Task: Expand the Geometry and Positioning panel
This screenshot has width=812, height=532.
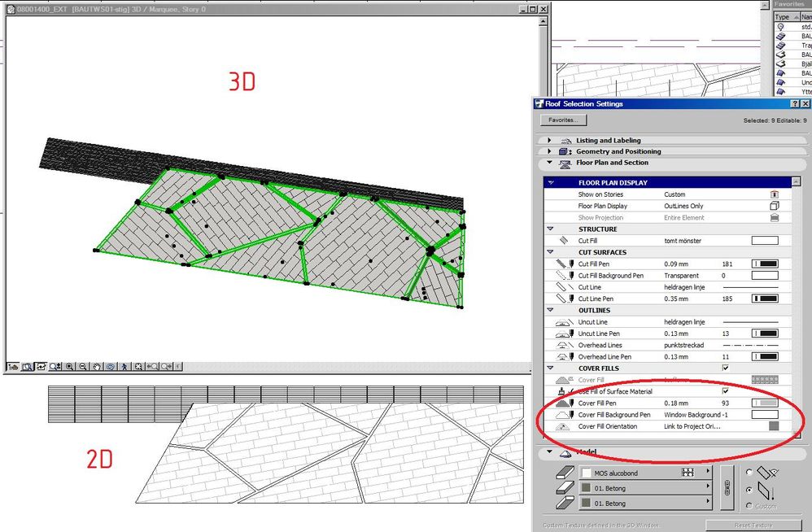Action: (x=549, y=151)
